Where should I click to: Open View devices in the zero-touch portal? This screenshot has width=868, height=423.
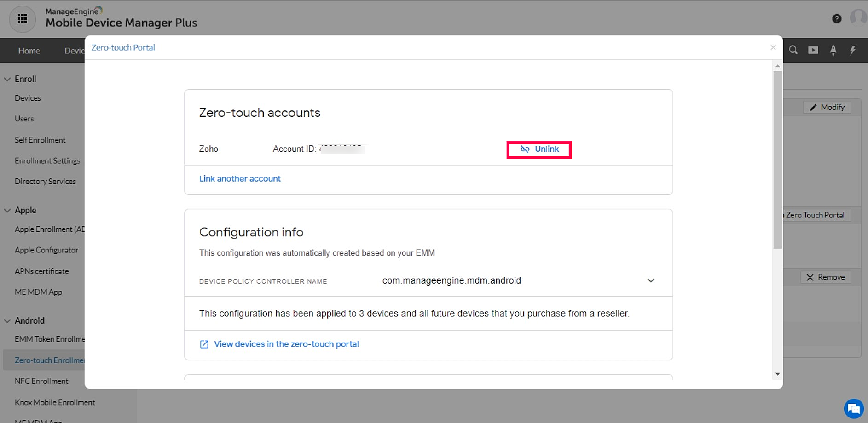click(x=286, y=344)
